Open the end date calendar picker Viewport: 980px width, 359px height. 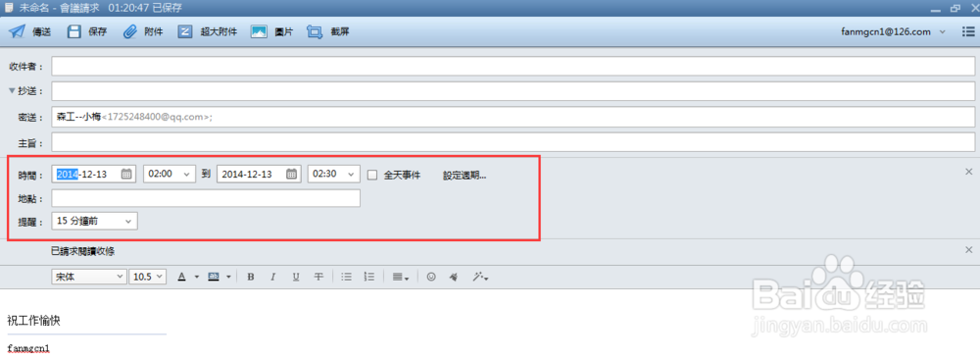[291, 175]
